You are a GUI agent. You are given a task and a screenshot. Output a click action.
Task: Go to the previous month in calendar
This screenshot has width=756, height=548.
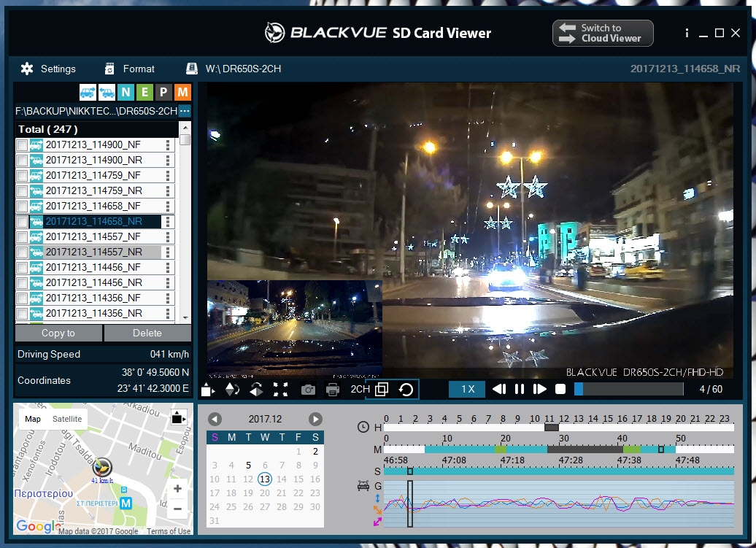[215, 419]
